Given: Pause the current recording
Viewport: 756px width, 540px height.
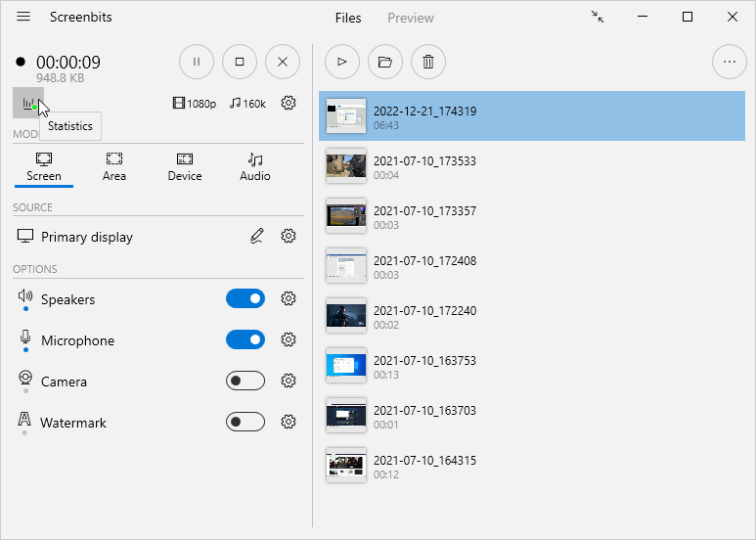Looking at the screenshot, I should (197, 62).
